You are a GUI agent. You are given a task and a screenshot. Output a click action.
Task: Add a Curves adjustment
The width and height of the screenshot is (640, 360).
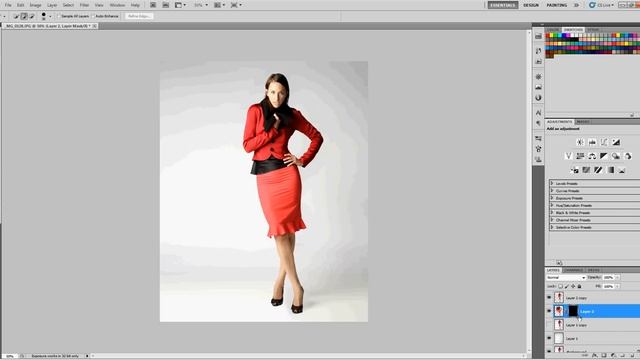click(x=604, y=142)
